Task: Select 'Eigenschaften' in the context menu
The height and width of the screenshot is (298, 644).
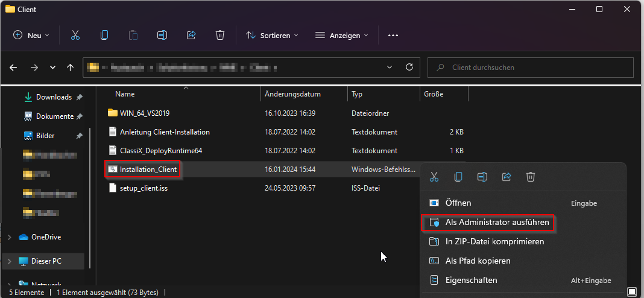Action: (471, 280)
